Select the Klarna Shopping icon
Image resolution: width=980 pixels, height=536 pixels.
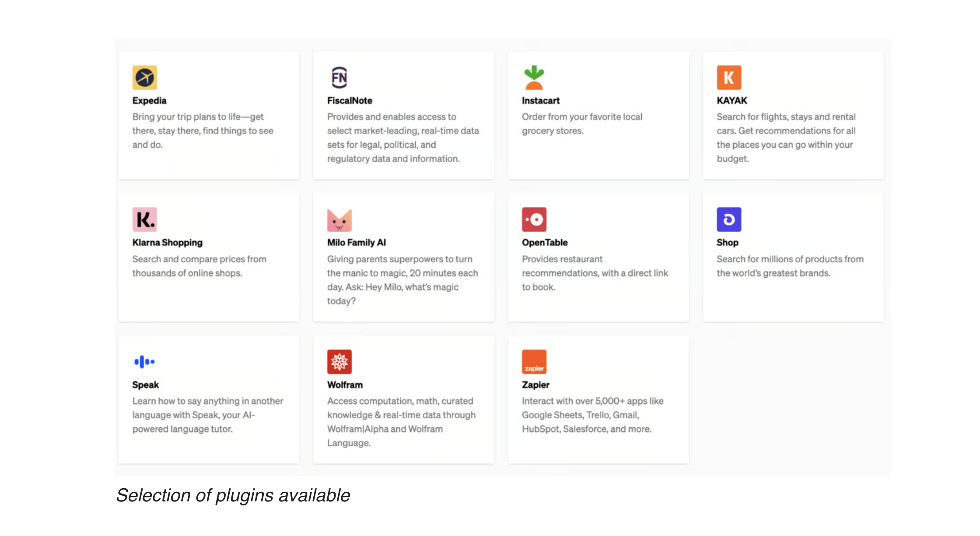(144, 219)
